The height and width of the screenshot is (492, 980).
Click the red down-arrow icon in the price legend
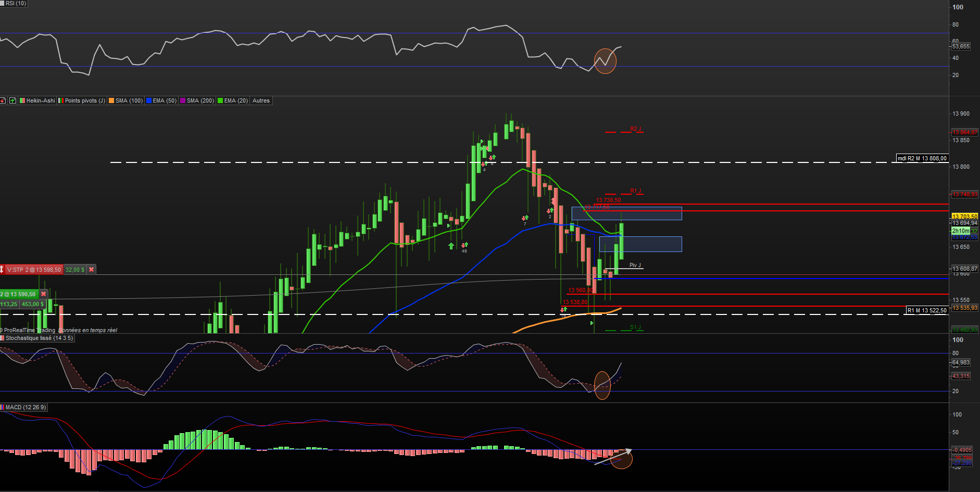[x=3, y=100]
